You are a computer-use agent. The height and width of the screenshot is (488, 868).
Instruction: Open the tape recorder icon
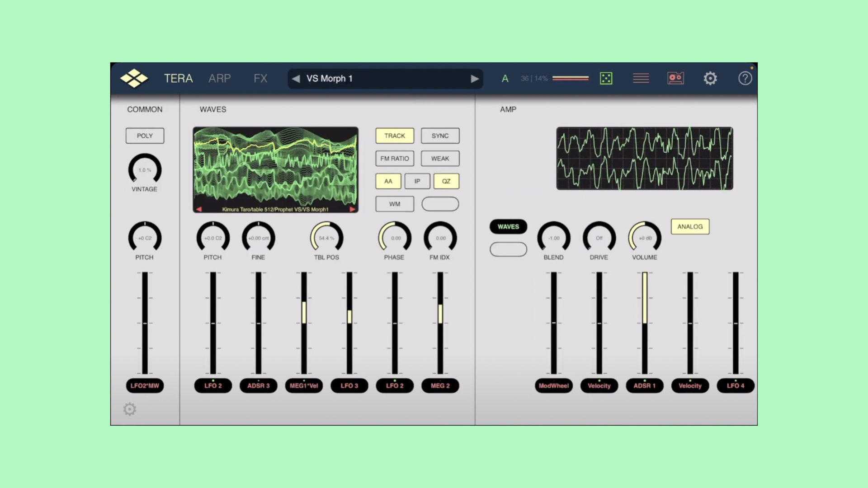[x=675, y=78]
